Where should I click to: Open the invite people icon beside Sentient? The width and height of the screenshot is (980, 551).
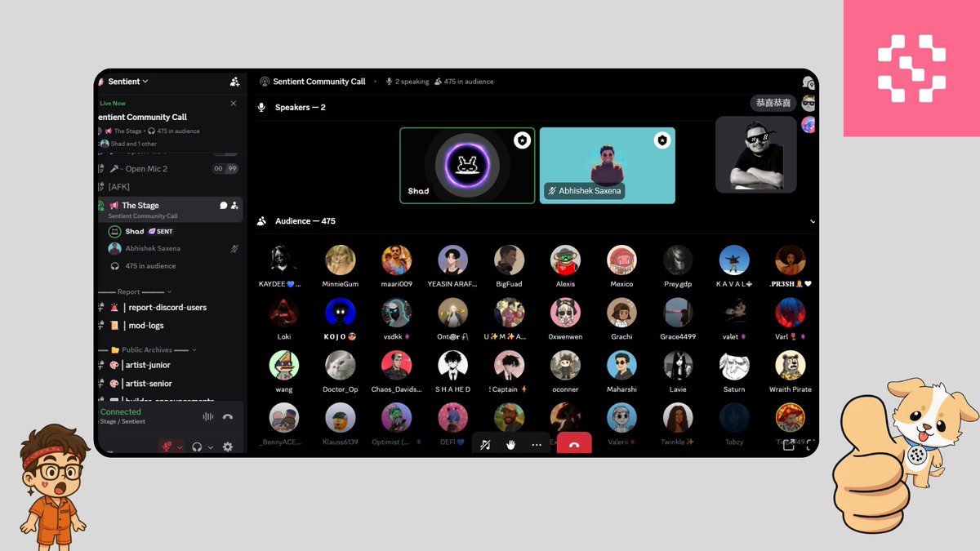click(x=234, y=82)
